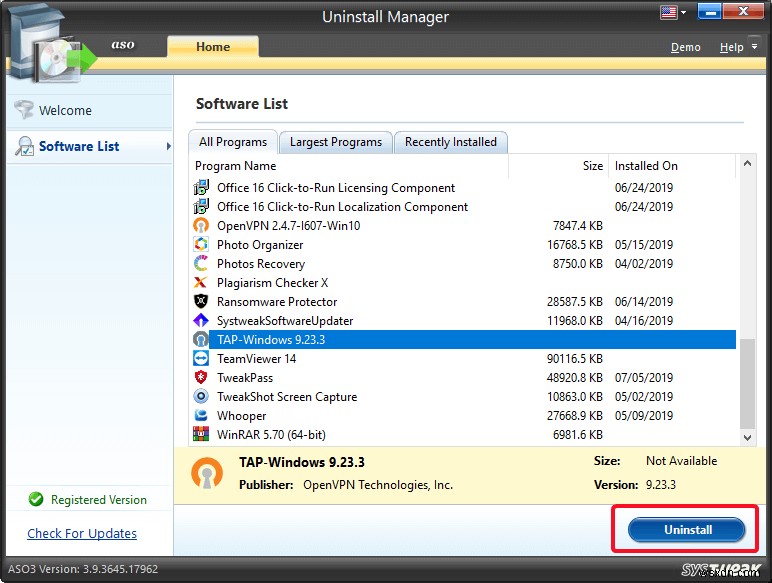Select Office 16 Click-to-Run Licensing Component row
The width and height of the screenshot is (772, 583).
[x=463, y=188]
